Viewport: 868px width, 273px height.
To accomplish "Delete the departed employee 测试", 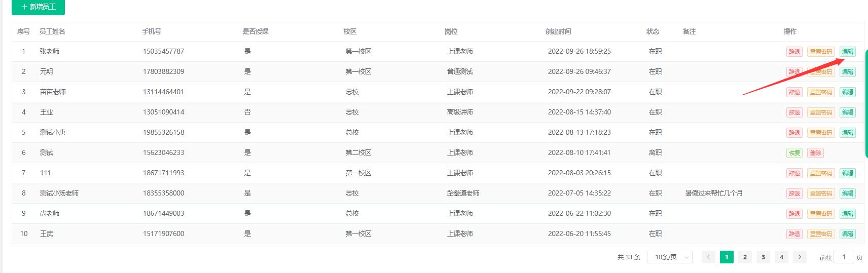I will [x=815, y=153].
